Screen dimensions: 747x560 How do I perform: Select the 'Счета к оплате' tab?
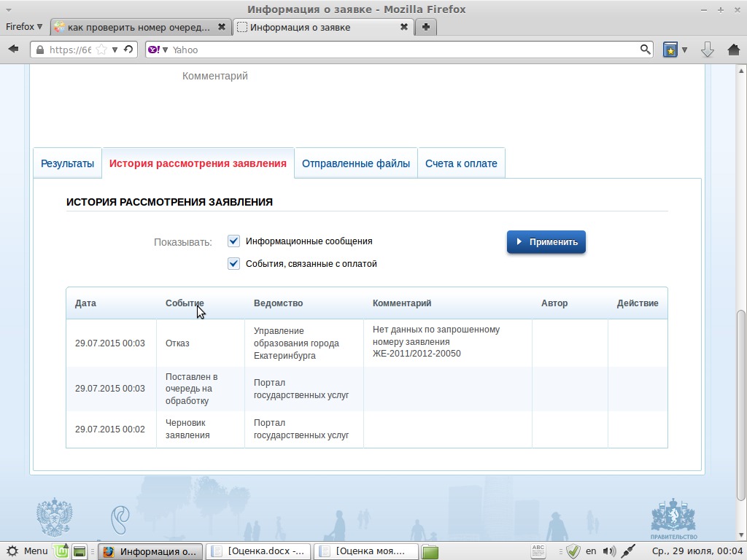[461, 163]
